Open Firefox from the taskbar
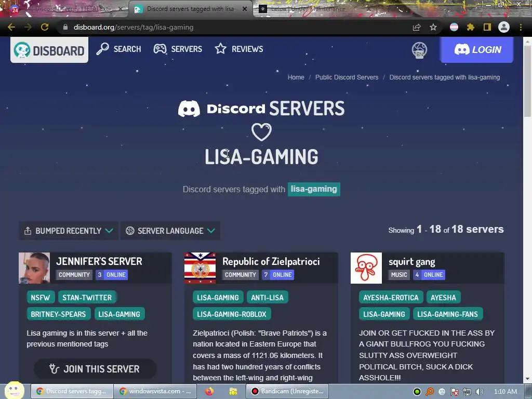The height and width of the screenshot is (399, 532). point(209,391)
